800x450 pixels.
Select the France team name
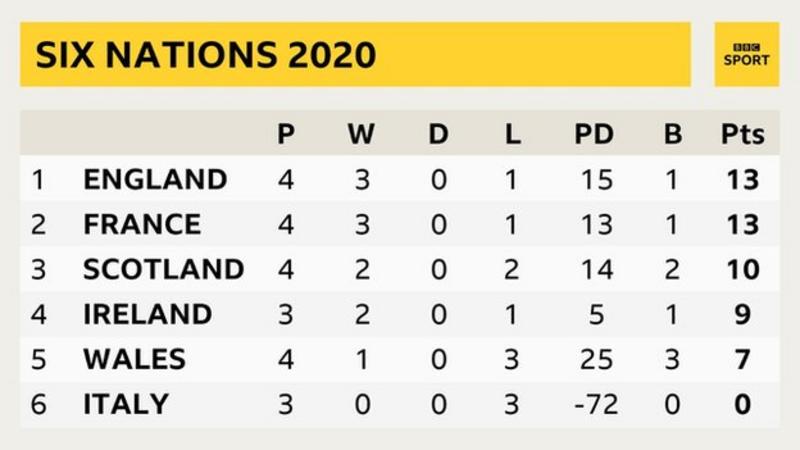[142, 224]
